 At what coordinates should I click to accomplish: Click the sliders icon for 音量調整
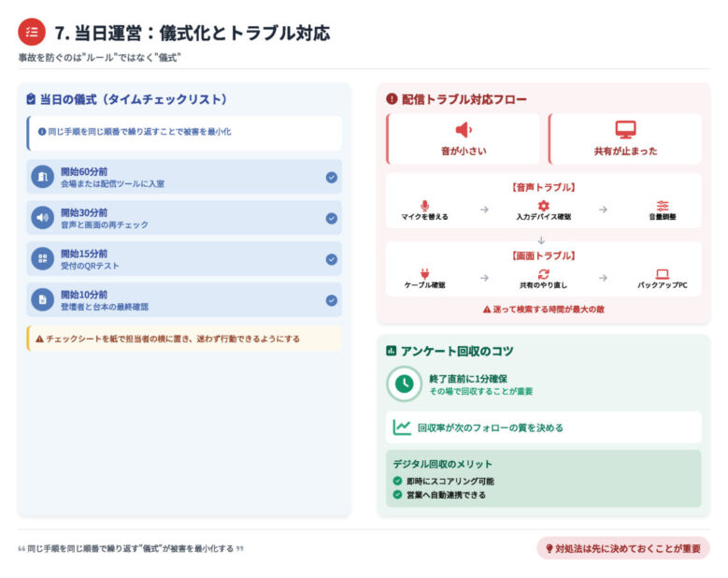coord(662,206)
